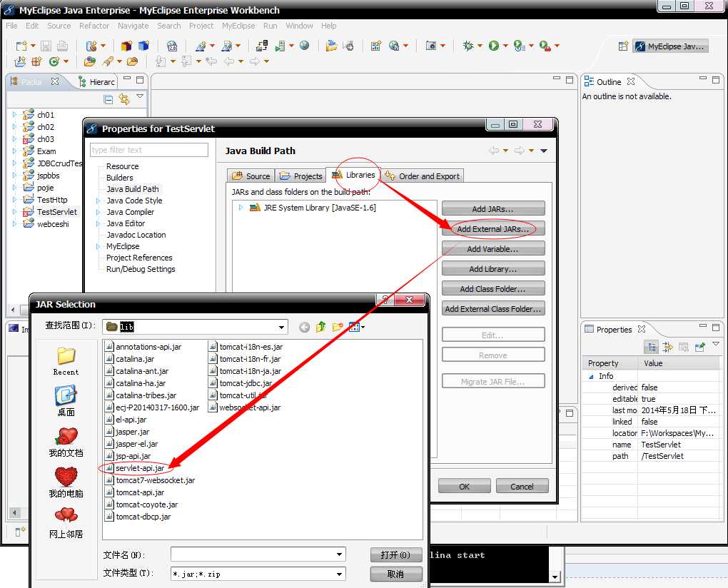Select Java Build Path in properties tree
Screen dimensions: 728x588
click(x=132, y=189)
